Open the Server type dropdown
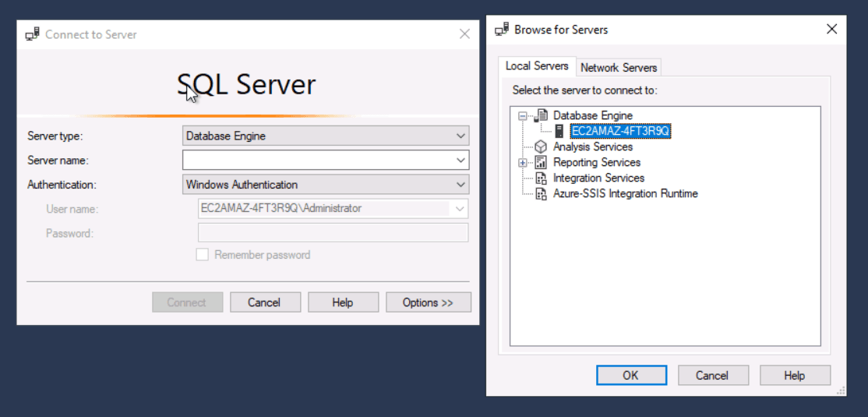The width and height of the screenshot is (868, 417). (x=326, y=136)
